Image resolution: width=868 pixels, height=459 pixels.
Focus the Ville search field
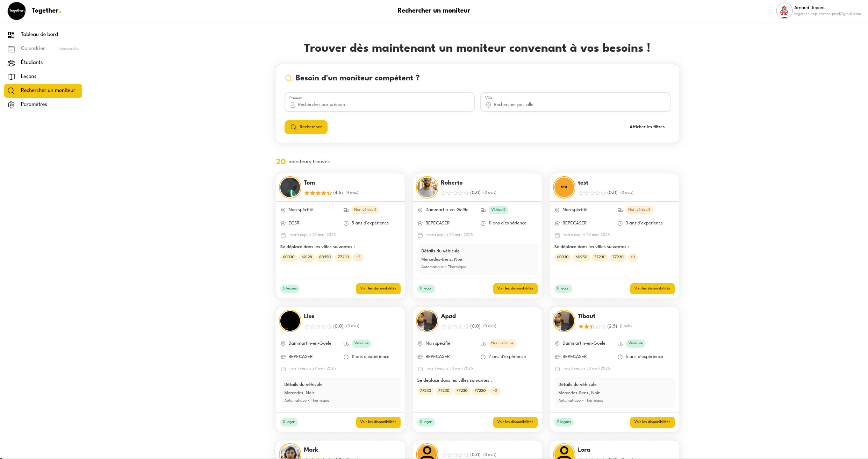click(x=575, y=102)
